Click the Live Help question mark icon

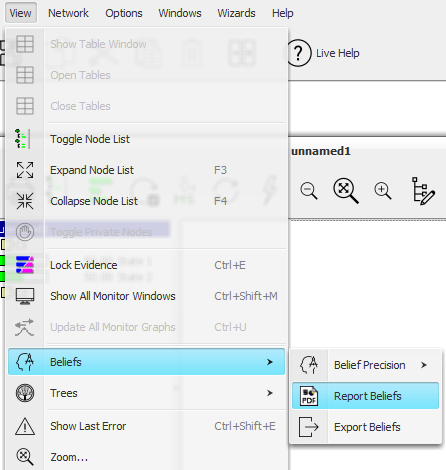(298, 53)
